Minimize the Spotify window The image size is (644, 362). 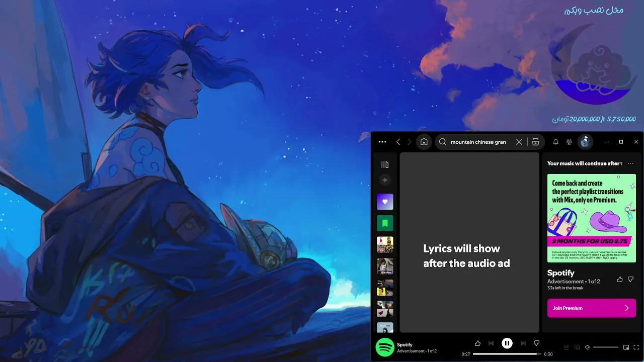point(606,142)
